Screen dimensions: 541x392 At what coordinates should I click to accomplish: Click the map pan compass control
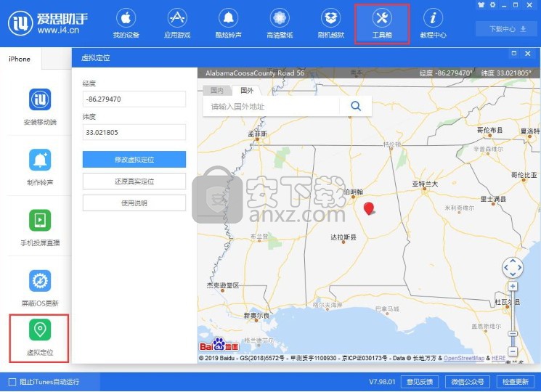tap(513, 267)
